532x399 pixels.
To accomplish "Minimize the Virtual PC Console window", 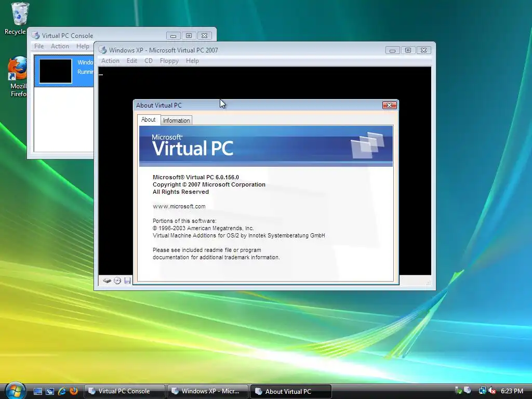I will pyautogui.click(x=174, y=36).
